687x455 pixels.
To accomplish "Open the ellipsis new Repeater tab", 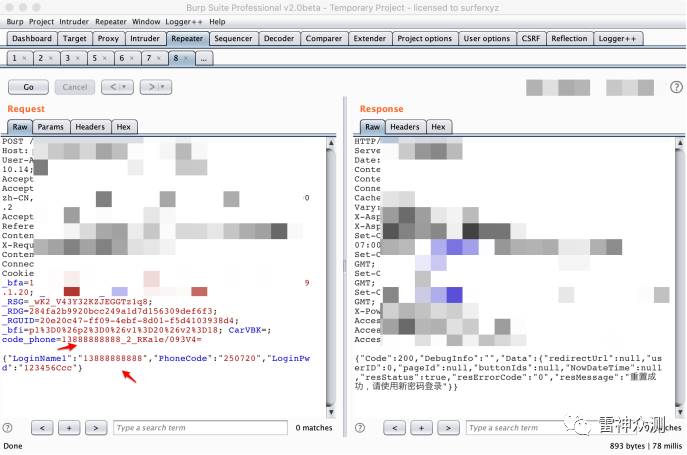I will (204, 58).
